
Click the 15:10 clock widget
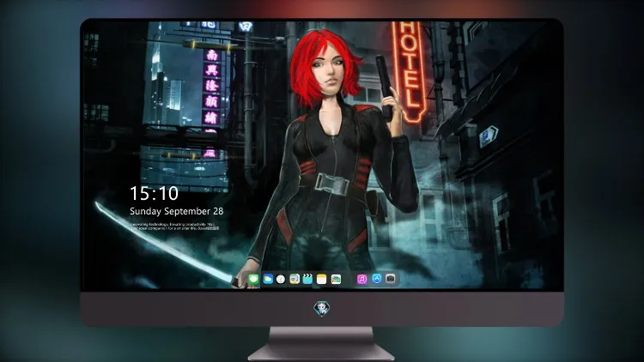[154, 193]
